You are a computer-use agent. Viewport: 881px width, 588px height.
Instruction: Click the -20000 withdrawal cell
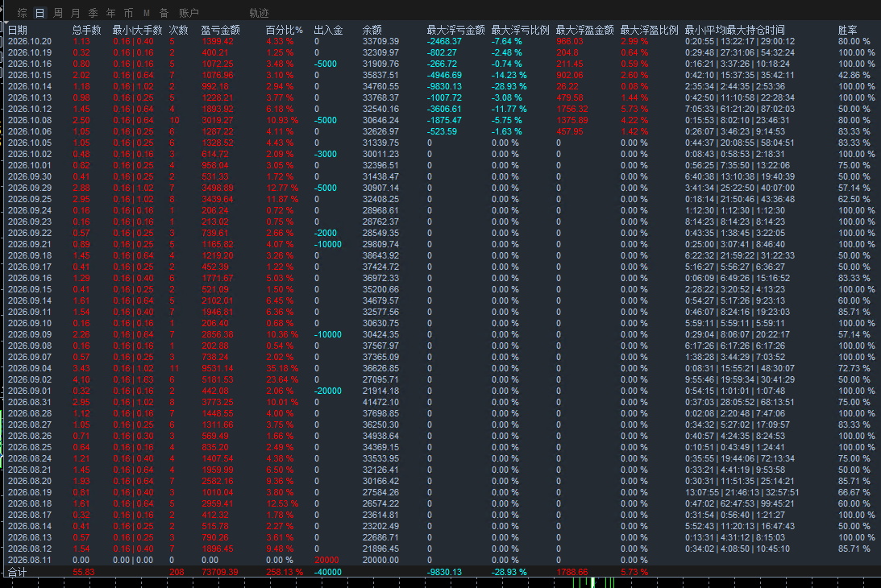pos(328,391)
